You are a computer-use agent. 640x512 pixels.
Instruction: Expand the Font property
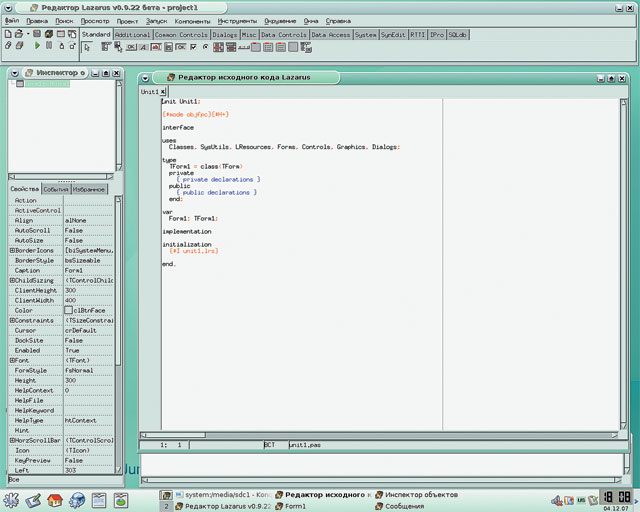12,361
